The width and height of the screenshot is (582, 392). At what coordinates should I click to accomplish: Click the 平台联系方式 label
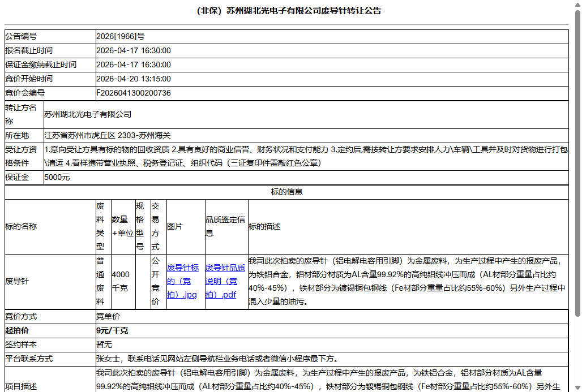(x=29, y=359)
